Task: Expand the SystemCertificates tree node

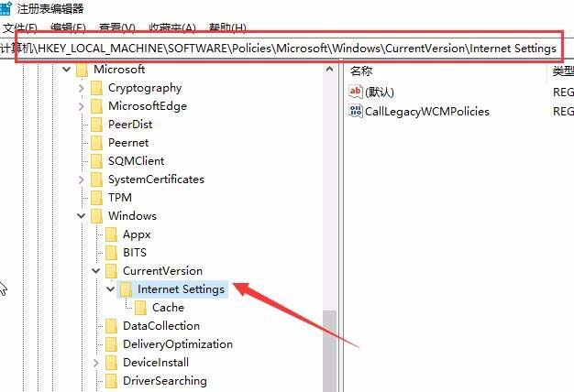Action: 82,180
